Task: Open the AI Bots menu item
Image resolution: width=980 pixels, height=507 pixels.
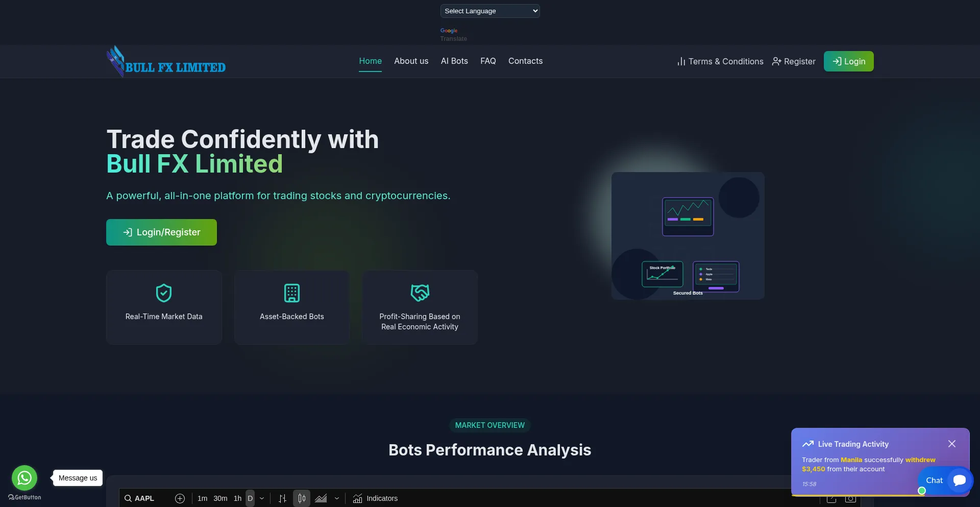Action: pos(454,61)
